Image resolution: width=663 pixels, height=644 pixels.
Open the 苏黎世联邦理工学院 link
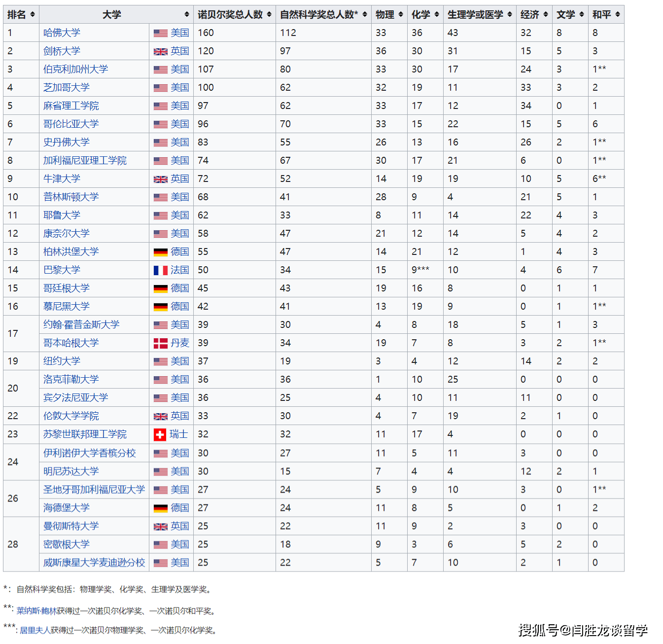tap(85, 434)
